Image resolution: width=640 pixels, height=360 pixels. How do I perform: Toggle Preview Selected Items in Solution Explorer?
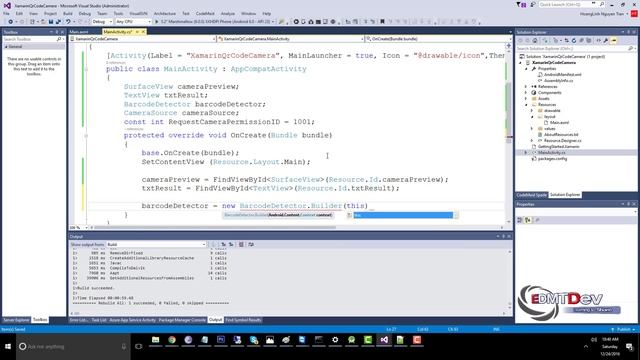tap(614, 40)
